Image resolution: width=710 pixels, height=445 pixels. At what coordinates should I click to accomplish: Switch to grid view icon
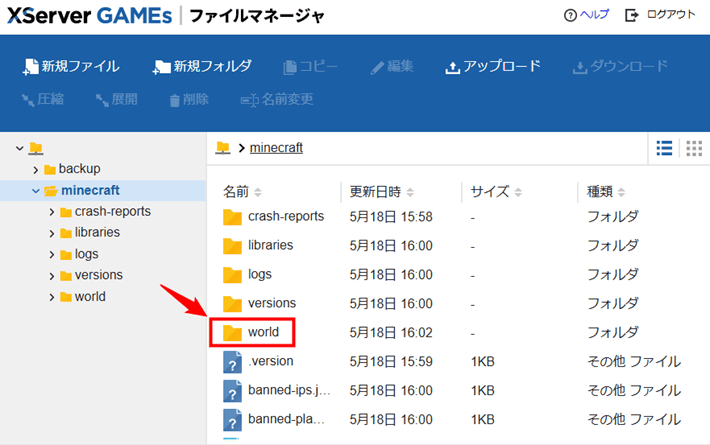coord(694,148)
